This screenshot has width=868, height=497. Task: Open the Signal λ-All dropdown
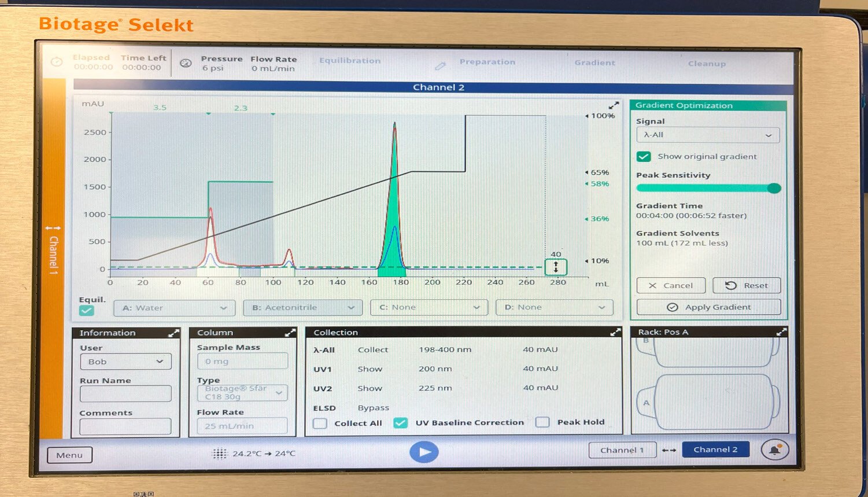point(707,135)
